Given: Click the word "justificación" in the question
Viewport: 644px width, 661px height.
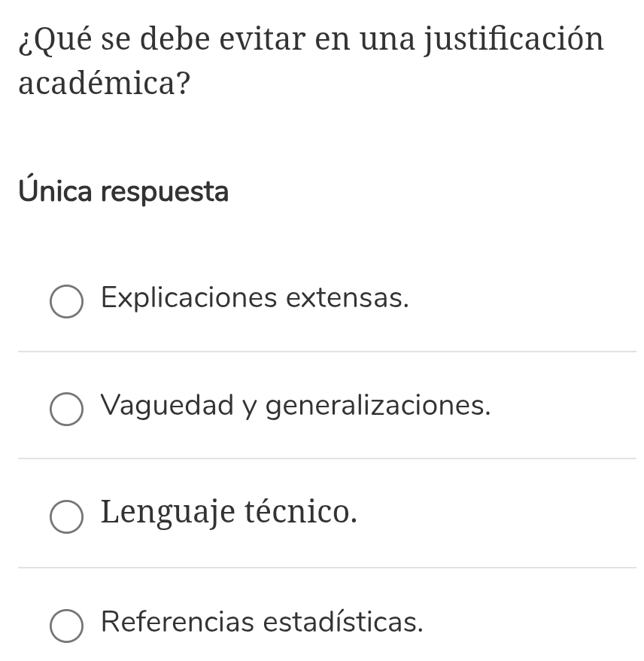Looking at the screenshot, I should tap(515, 39).
